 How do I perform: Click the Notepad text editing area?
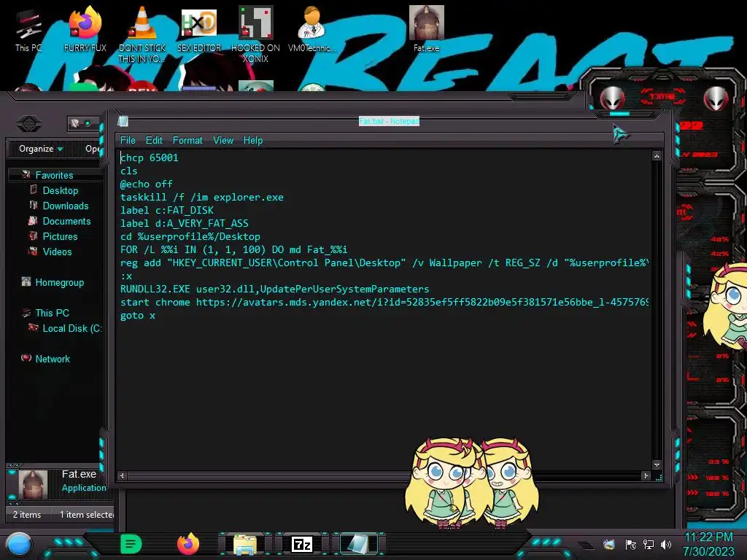pos(384,309)
